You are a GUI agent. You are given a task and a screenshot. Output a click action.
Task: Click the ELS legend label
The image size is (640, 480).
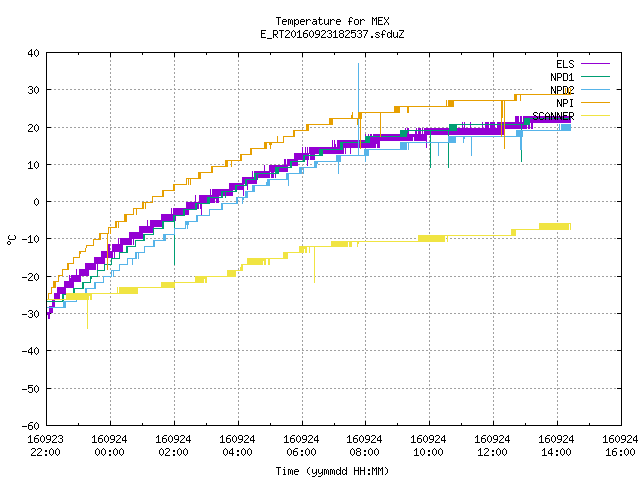pyautogui.click(x=565, y=64)
